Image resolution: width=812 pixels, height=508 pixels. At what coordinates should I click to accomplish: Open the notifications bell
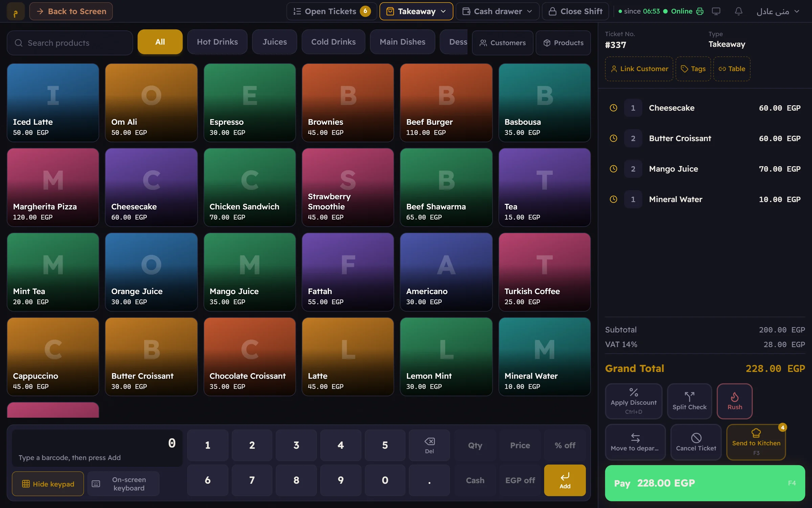(739, 12)
